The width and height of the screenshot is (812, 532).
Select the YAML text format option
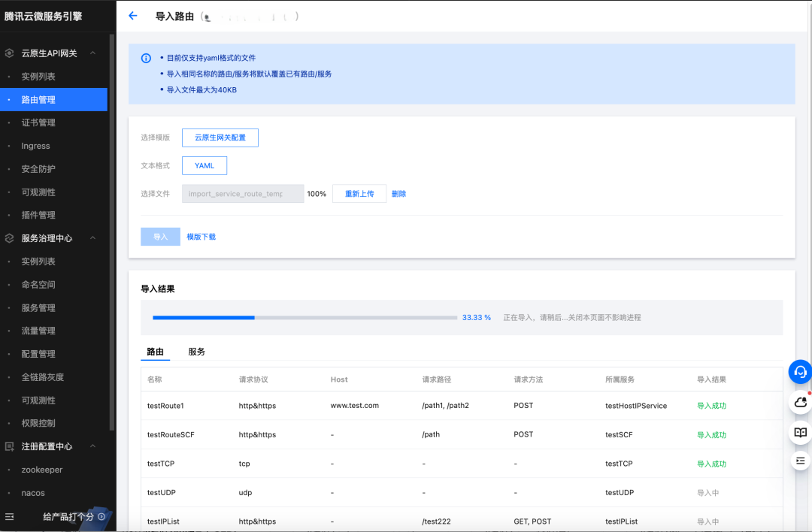point(205,165)
